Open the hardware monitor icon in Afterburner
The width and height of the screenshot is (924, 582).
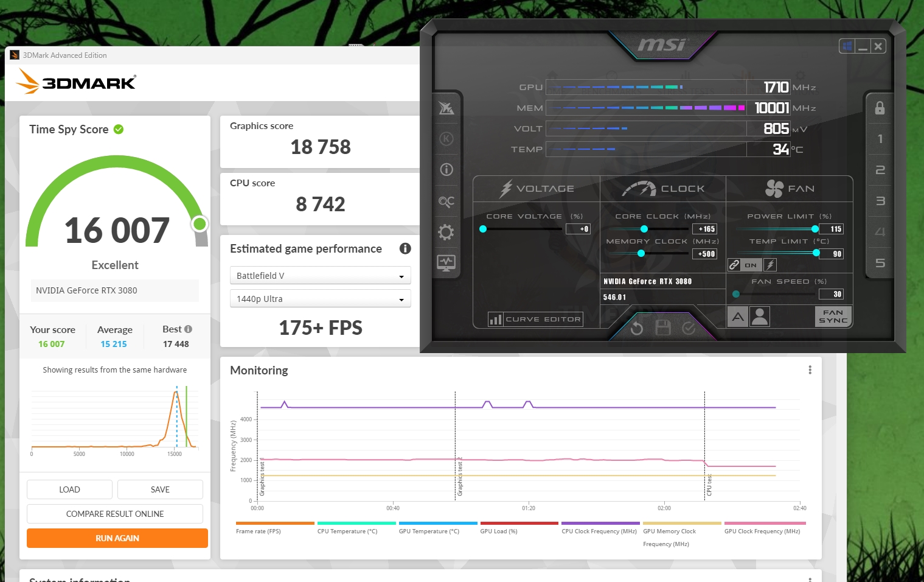pyautogui.click(x=446, y=263)
